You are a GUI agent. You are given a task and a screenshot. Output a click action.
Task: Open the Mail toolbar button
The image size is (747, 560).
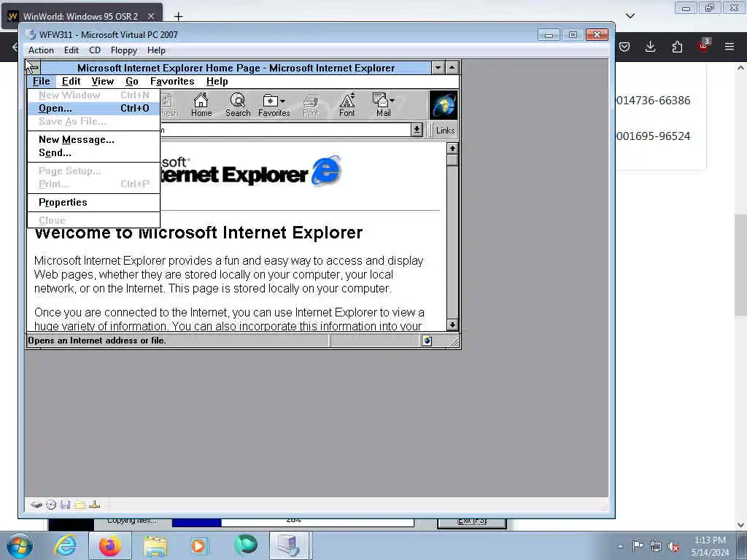(384, 105)
